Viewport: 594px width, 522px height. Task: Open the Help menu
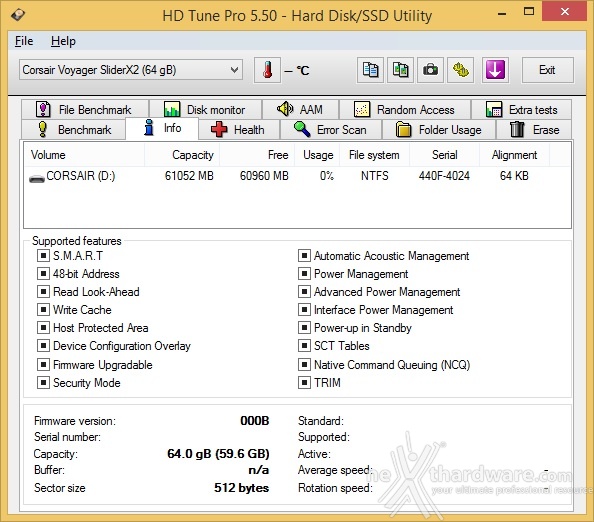63,41
